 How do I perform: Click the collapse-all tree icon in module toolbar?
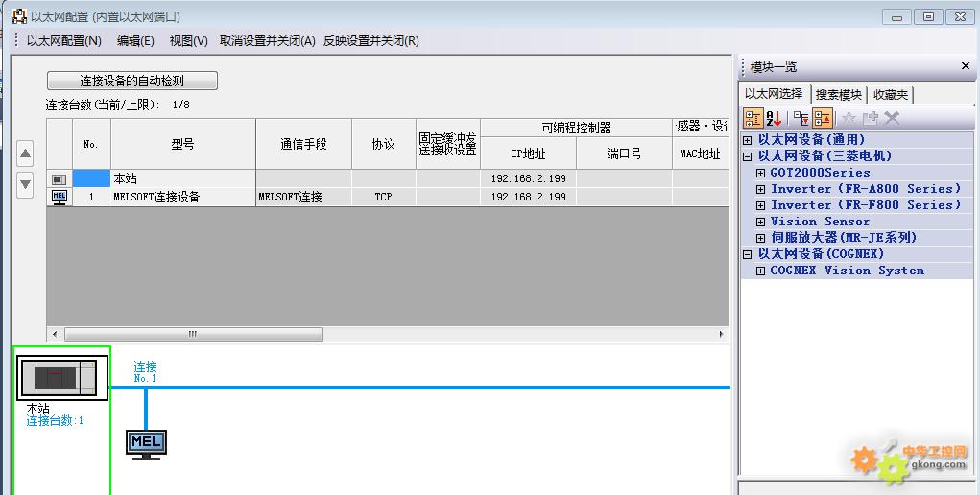(823, 117)
